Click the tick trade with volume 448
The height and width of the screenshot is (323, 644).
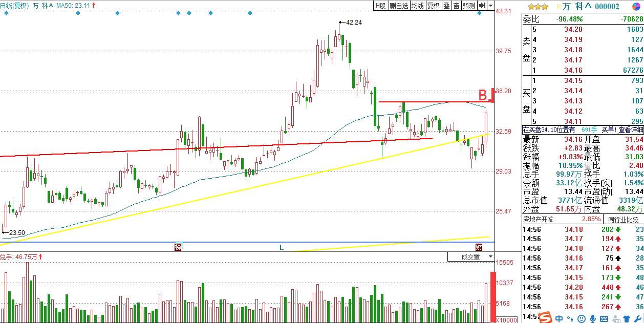coord(607,287)
